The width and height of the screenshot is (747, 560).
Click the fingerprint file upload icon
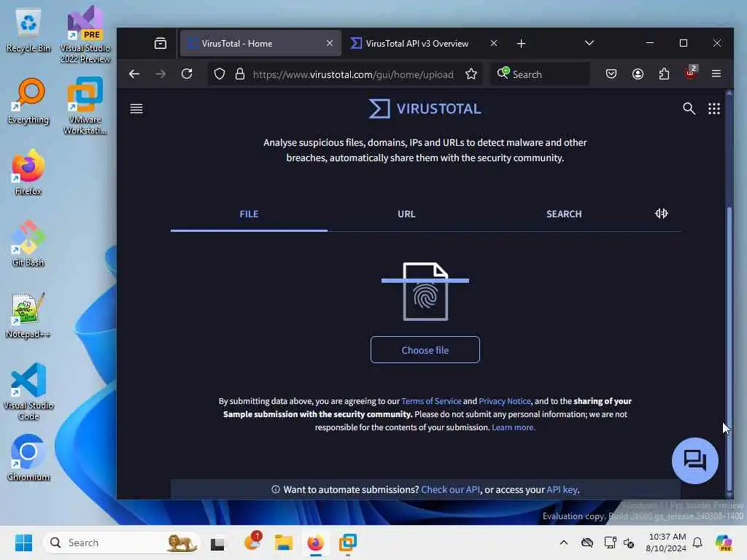(x=425, y=292)
